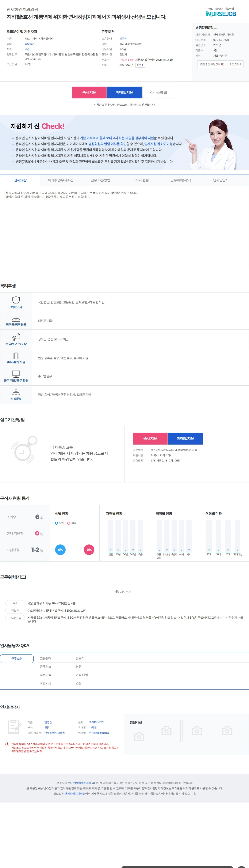Click the 남자 gender legend marker
The width and height of the screenshot is (249, 868).
(57, 523)
